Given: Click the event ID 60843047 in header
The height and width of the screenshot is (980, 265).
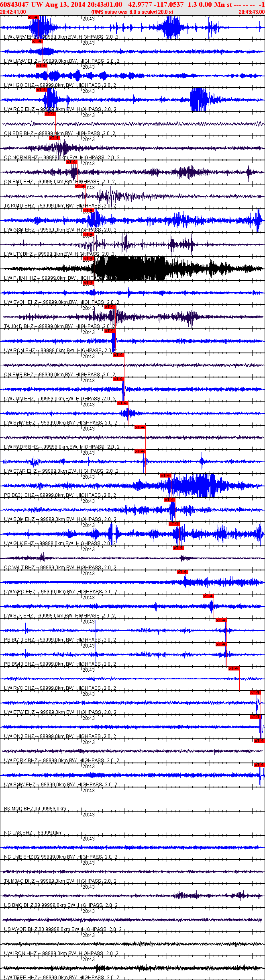Looking at the screenshot, I should coord(14,4).
